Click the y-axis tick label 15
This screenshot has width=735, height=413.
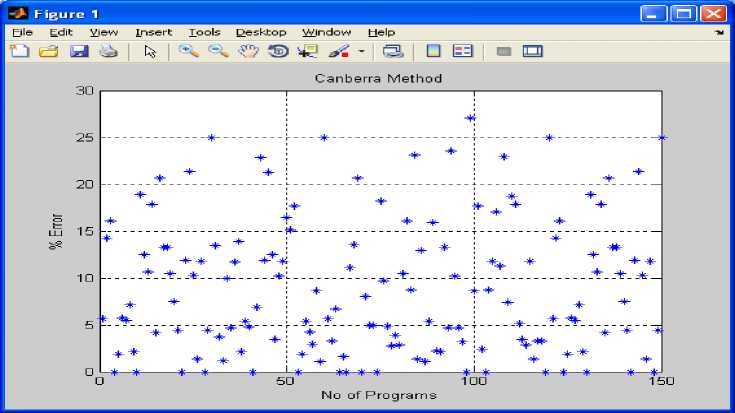[x=84, y=232]
